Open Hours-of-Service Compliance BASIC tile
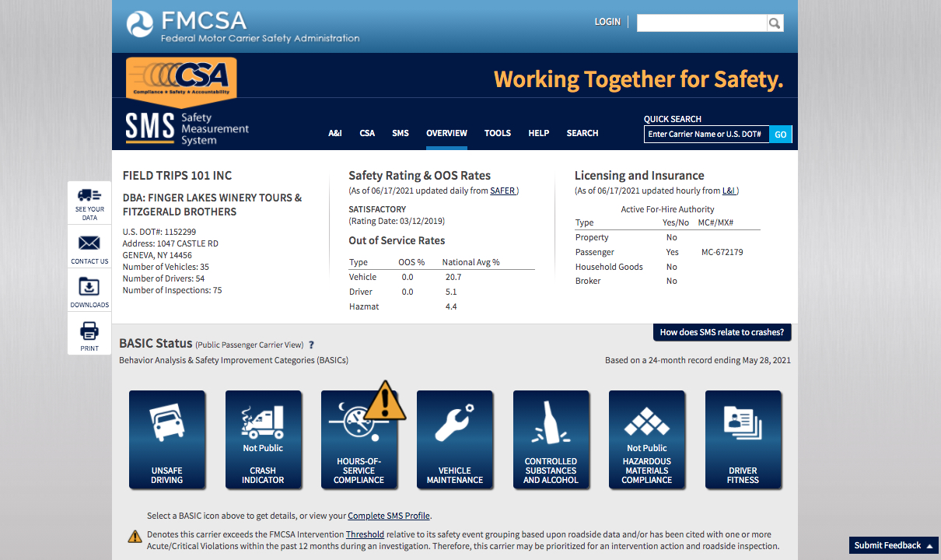 359,439
